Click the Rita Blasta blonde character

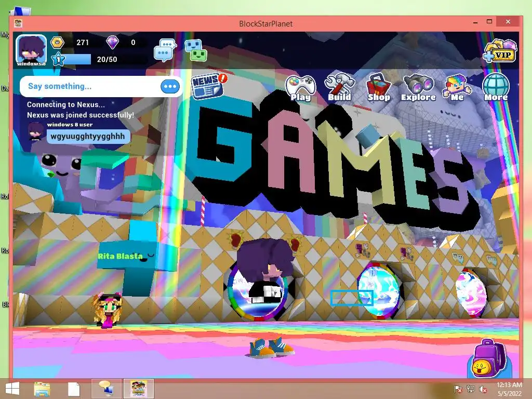107,311
